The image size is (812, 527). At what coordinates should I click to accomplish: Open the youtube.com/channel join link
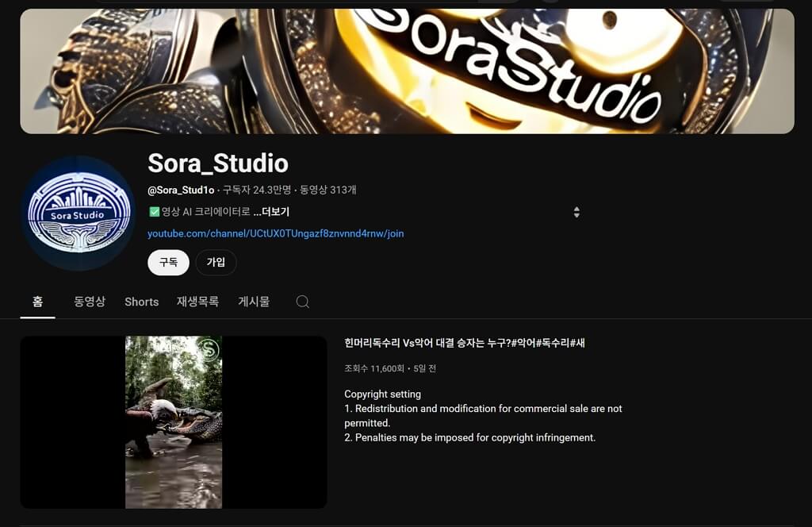point(275,233)
